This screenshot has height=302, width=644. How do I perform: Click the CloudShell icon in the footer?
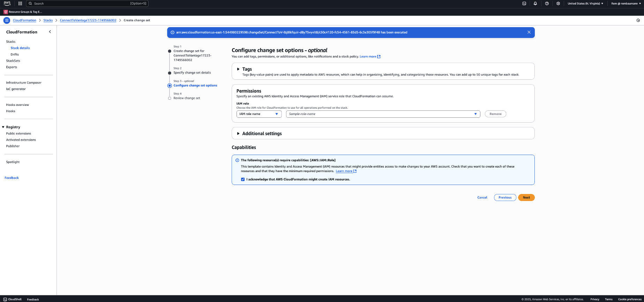5,299
